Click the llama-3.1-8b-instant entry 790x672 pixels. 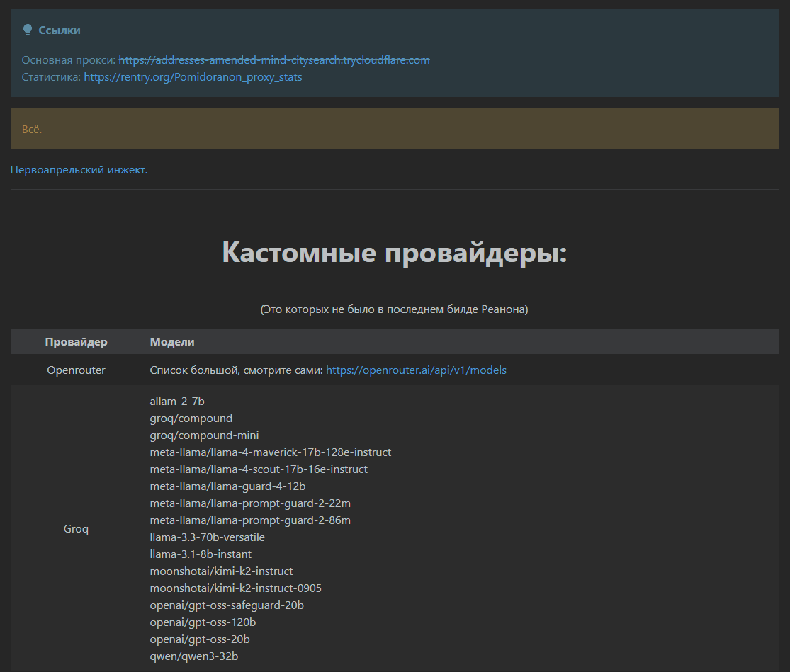click(201, 554)
